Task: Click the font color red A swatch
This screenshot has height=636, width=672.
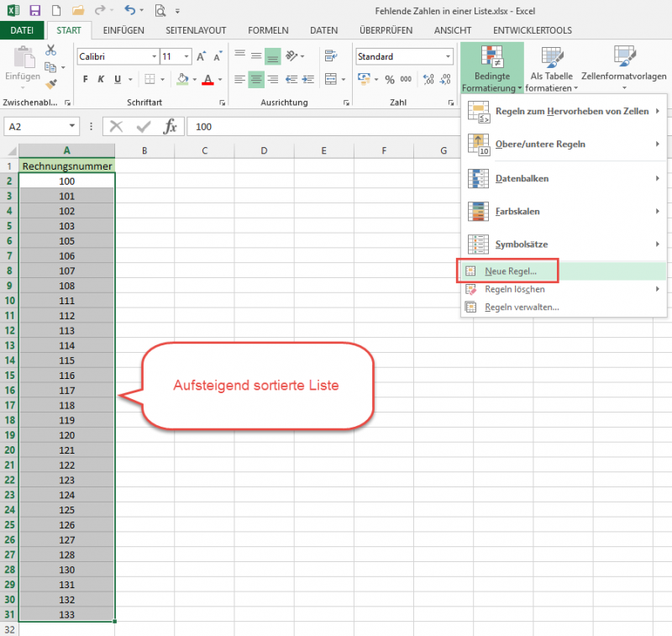Action: tap(207, 80)
